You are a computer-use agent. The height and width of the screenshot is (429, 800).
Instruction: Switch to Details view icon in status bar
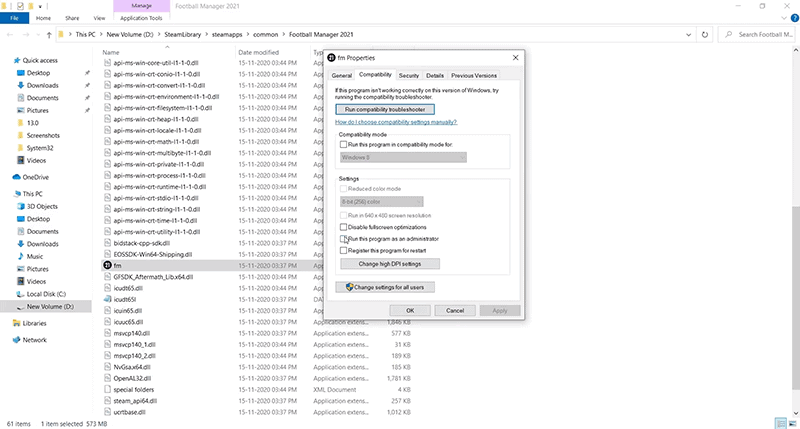point(781,423)
